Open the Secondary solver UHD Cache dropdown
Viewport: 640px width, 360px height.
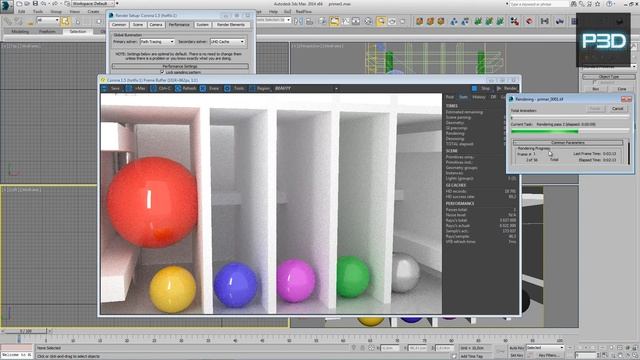click(x=227, y=42)
